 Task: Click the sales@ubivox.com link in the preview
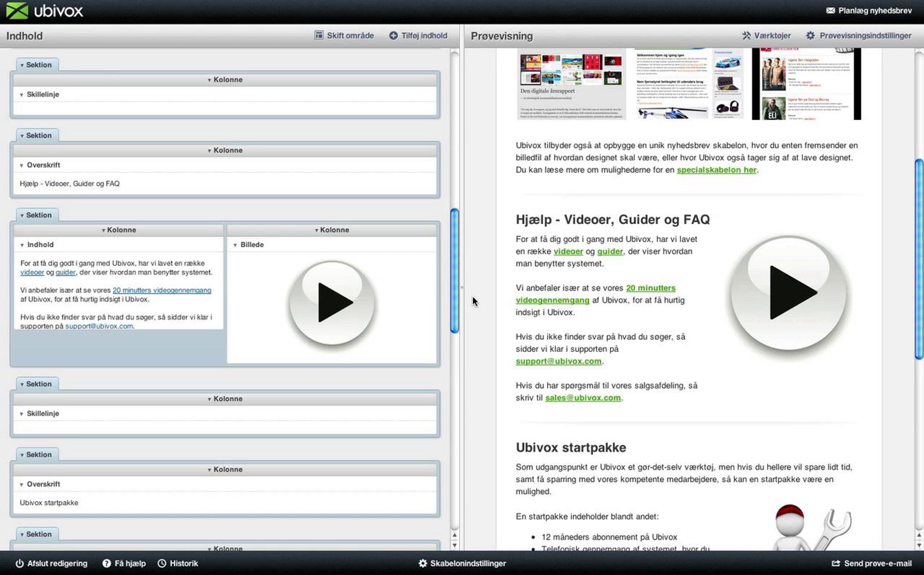coord(583,398)
